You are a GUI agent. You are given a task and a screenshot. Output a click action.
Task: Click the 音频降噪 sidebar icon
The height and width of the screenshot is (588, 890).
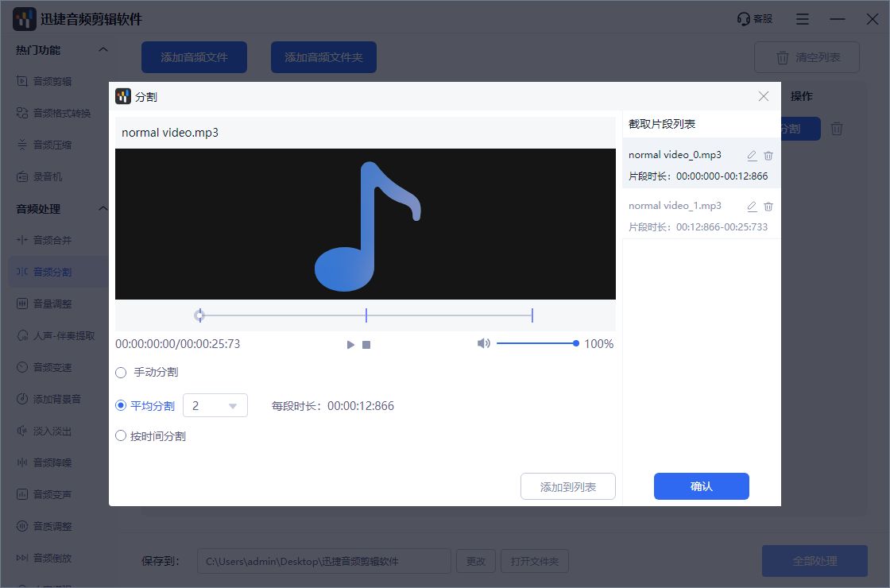click(x=22, y=462)
